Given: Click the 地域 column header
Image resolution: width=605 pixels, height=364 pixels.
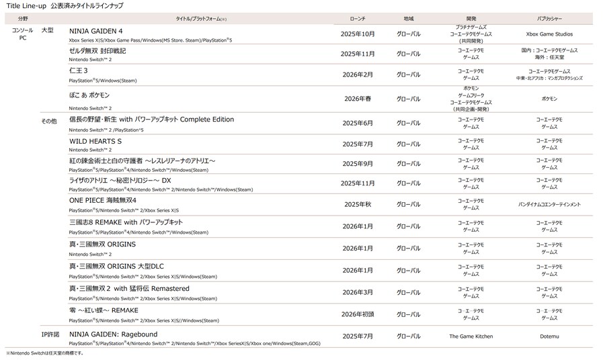Looking at the screenshot, I should tap(408, 19).
